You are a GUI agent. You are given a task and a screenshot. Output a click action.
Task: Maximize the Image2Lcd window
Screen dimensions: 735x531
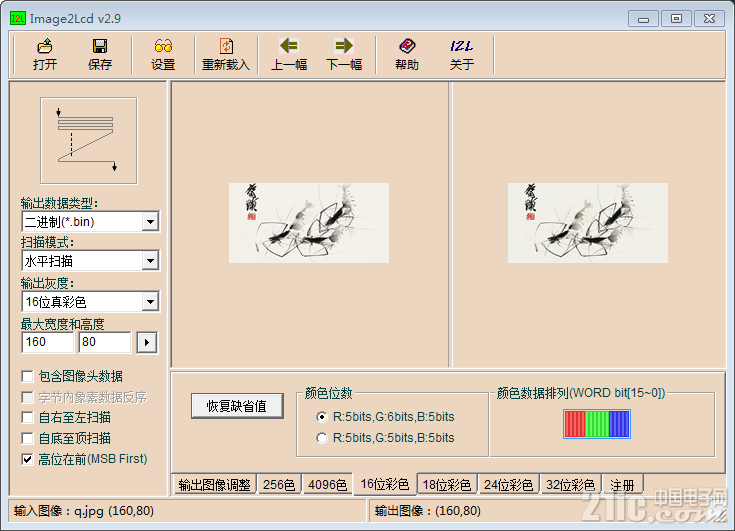pyautogui.click(x=676, y=19)
